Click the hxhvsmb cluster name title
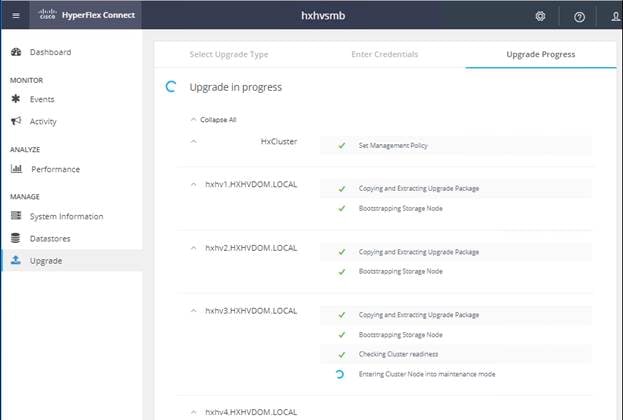Screen dimensions: 623x420 [x=323, y=15]
